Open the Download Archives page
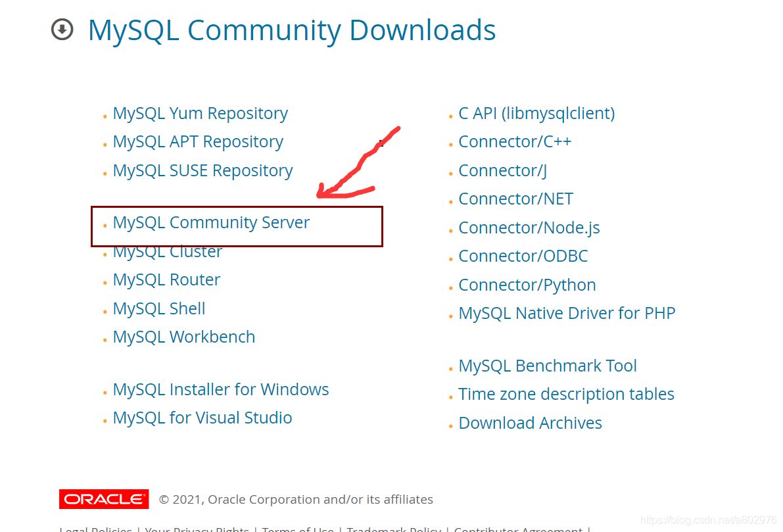 [x=530, y=423]
